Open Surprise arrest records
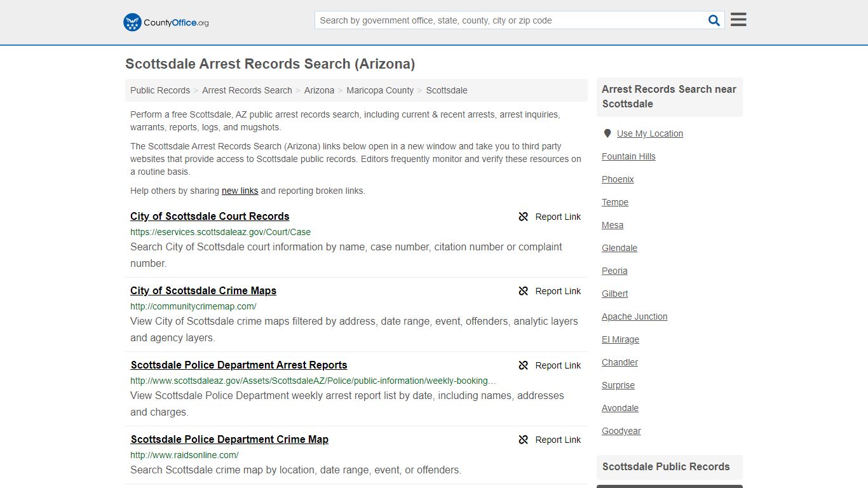Image resolution: width=868 pixels, height=488 pixels. pos(618,385)
